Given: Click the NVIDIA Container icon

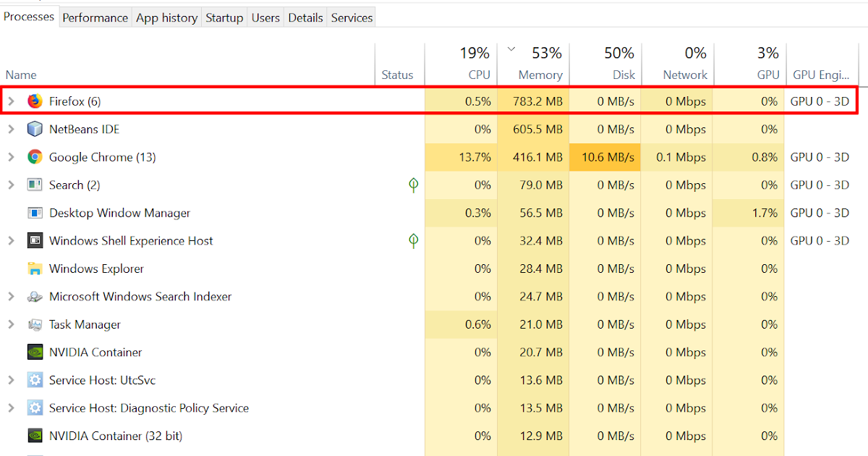Looking at the screenshot, I should point(34,352).
